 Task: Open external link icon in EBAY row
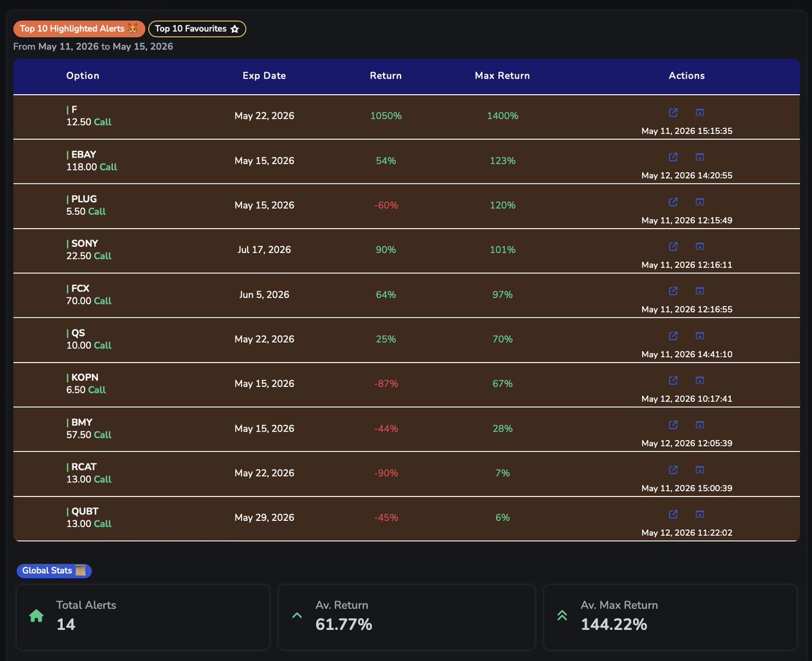click(673, 157)
